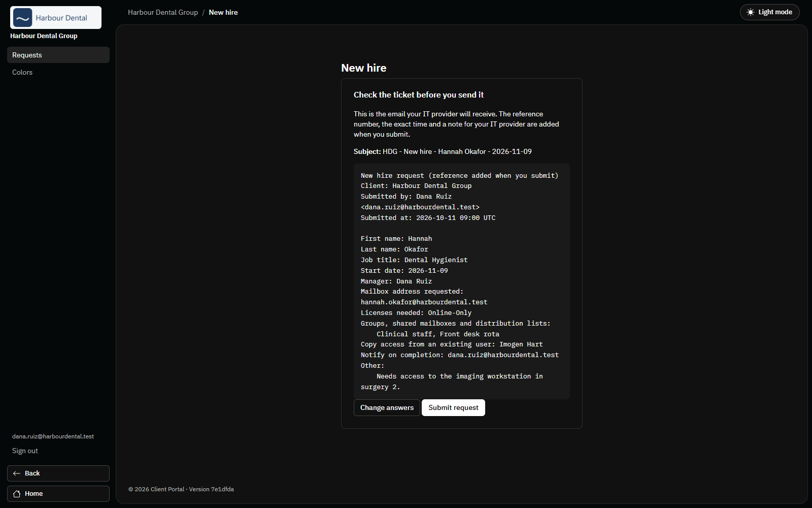Click the dana.ruiz@harbourdental.test account email in sidebar
Screen dimensions: 812x508
pyautogui.click(x=53, y=436)
